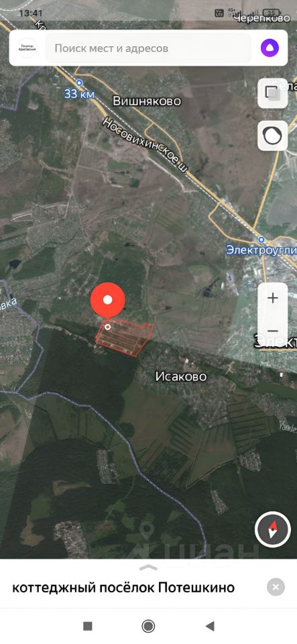This screenshot has height=644, width=297.
Task: Close the Потешкино place card
Action: [276, 587]
